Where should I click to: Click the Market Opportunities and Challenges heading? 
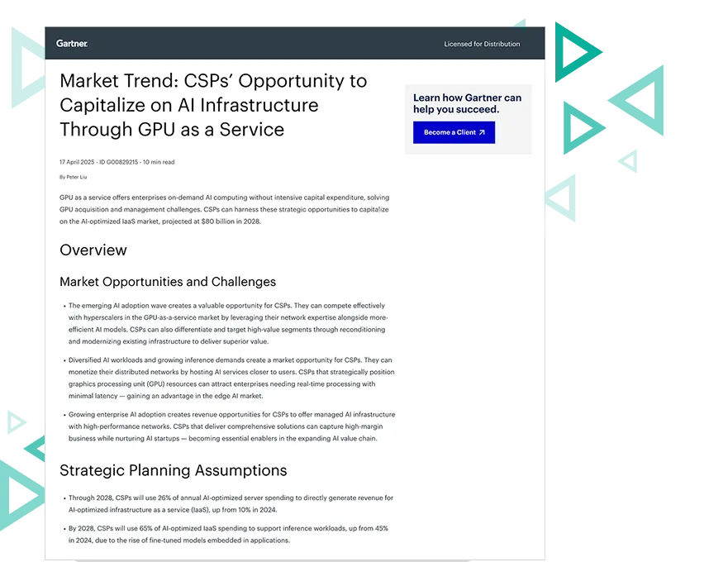coord(168,282)
